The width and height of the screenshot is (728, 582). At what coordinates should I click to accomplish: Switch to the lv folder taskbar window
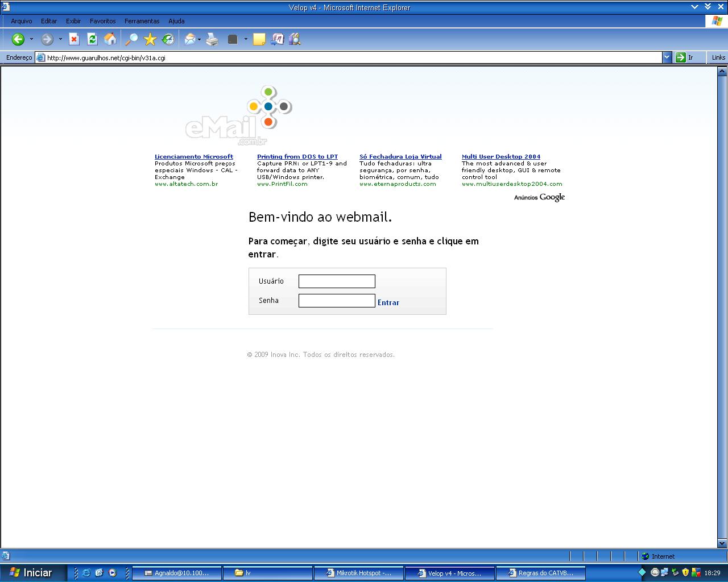[268, 573]
